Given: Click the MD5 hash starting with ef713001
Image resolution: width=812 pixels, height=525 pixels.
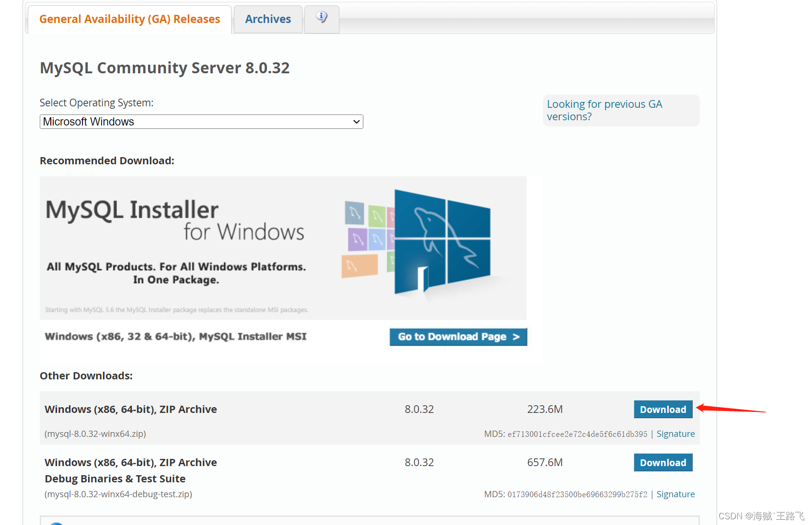Looking at the screenshot, I should click(577, 434).
